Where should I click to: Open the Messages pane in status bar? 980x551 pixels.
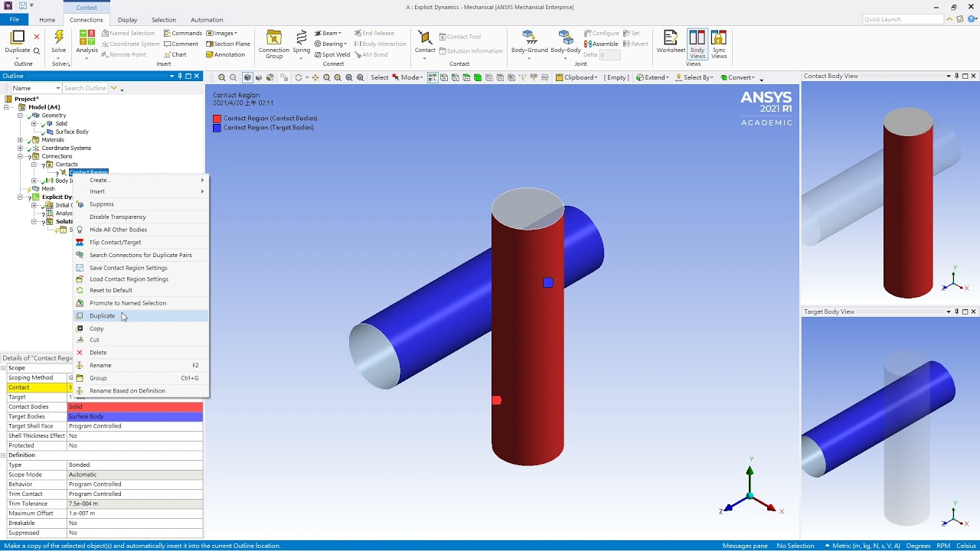(x=745, y=546)
